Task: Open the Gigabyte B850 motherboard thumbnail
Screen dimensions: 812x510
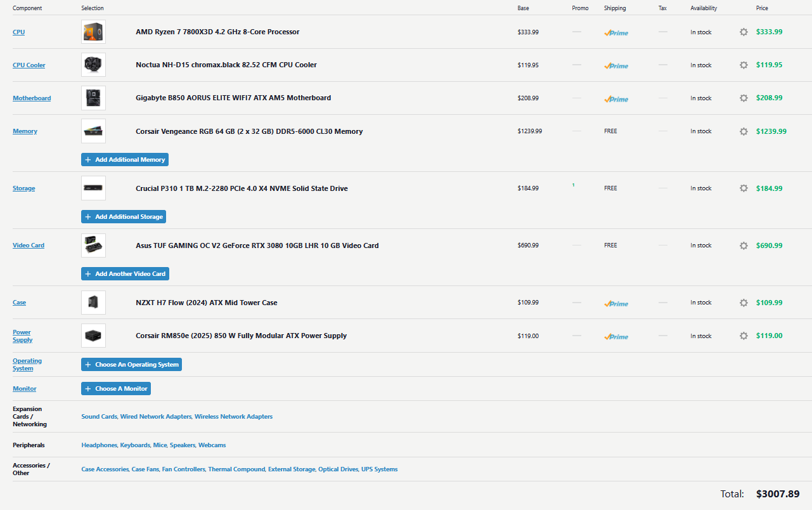Action: [93, 98]
